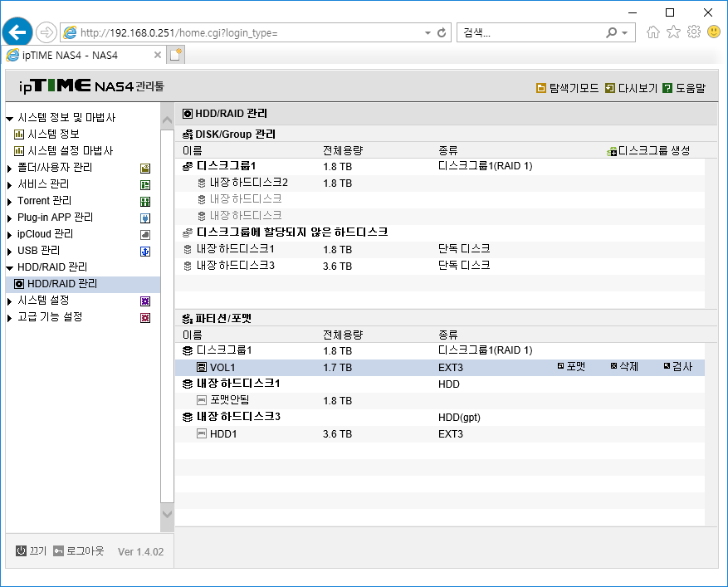The width and height of the screenshot is (728, 587).
Task: Expand USB 관리 tree arrow
Action: coord(9,252)
